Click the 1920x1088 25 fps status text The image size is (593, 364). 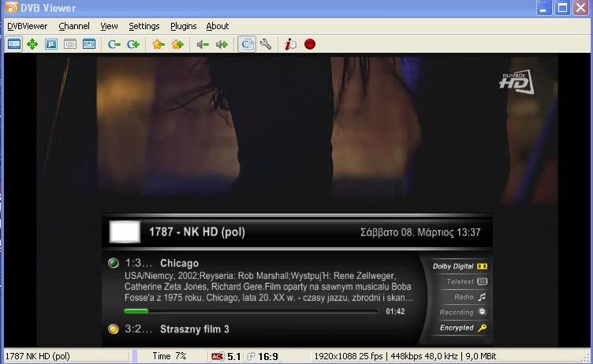(349, 356)
